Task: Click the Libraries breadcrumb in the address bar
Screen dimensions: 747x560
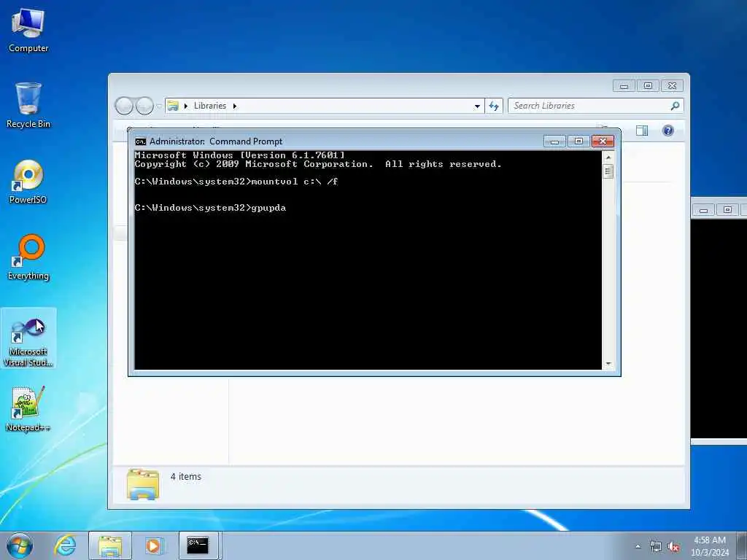Action: (x=209, y=106)
